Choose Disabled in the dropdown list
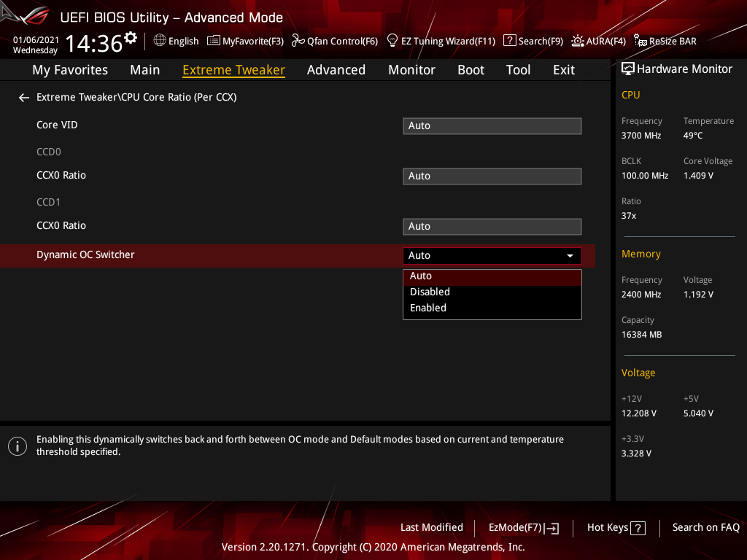The image size is (747, 560). (x=492, y=292)
